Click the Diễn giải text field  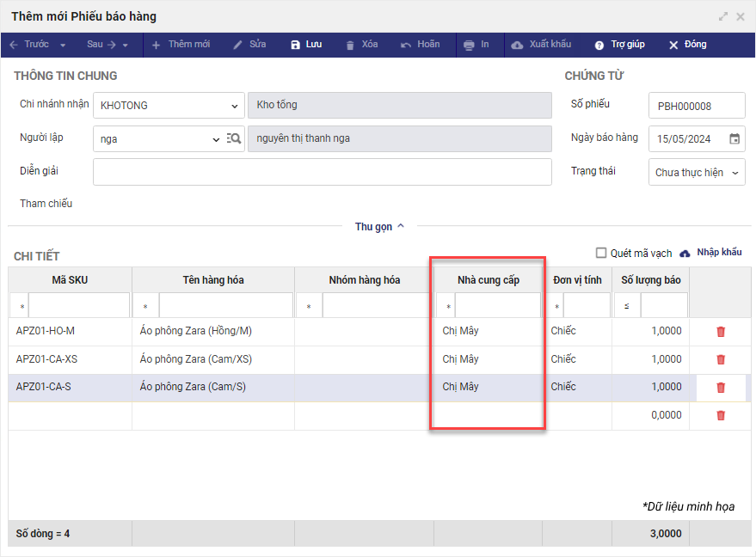point(322,172)
